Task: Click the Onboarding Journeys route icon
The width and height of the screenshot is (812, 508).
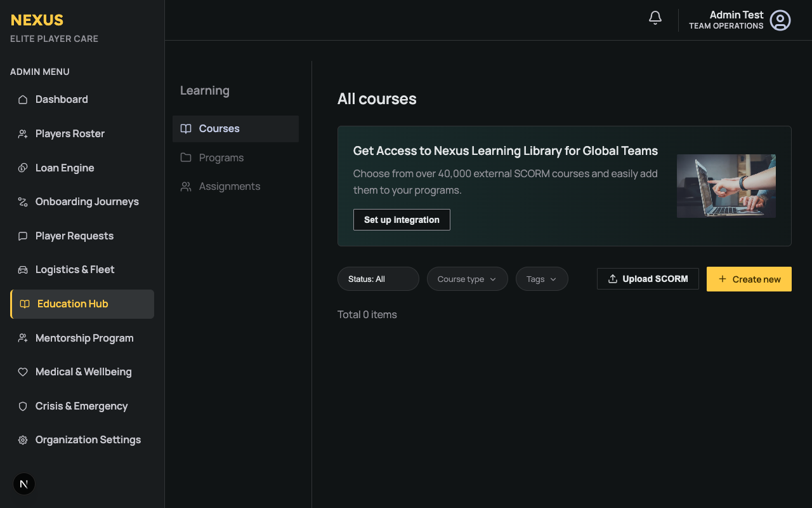Action: point(23,202)
